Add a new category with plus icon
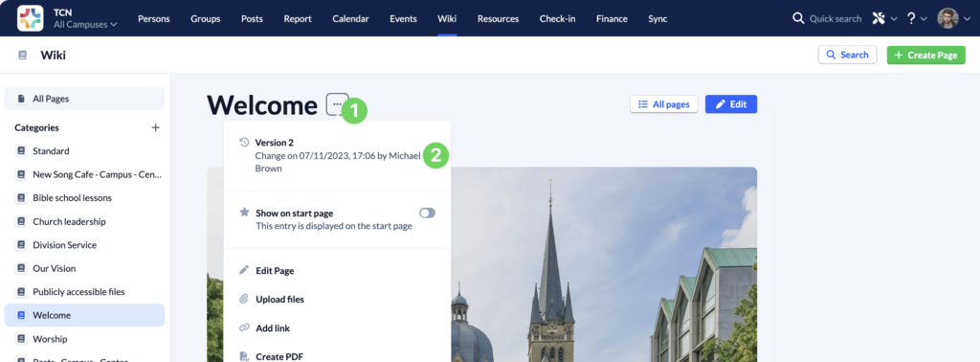Screen dimensions: 980x362 click(x=156, y=127)
